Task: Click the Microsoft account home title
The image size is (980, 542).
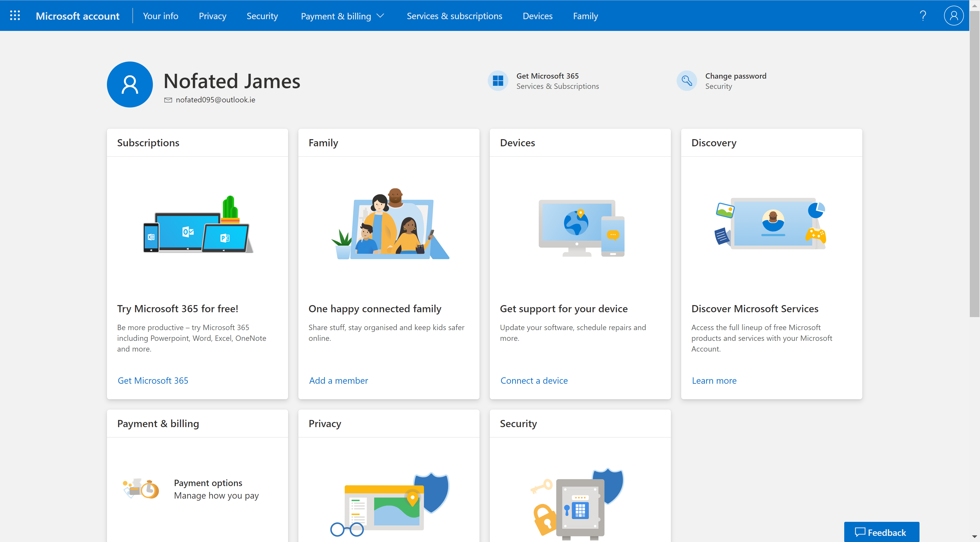Action: coord(78,16)
